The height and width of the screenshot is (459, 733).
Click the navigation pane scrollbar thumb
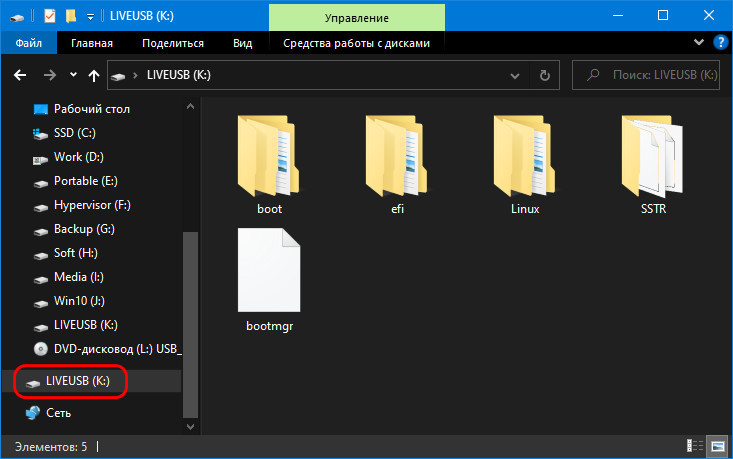pyautogui.click(x=190, y=324)
